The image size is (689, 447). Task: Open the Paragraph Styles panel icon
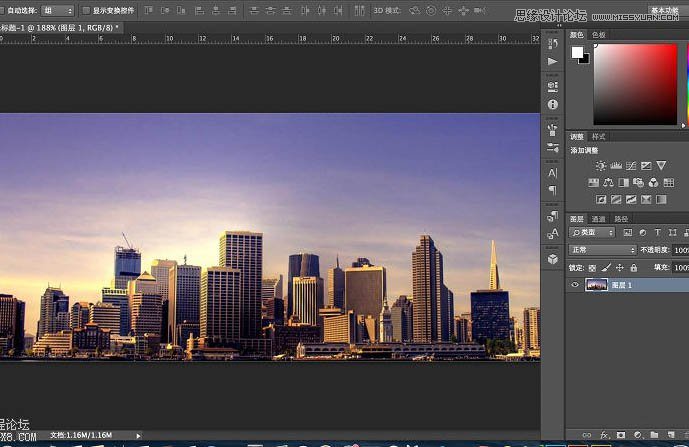[x=552, y=215]
